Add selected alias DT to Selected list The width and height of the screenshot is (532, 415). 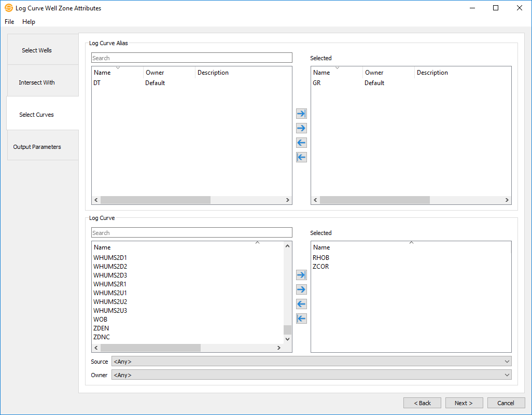pos(301,128)
